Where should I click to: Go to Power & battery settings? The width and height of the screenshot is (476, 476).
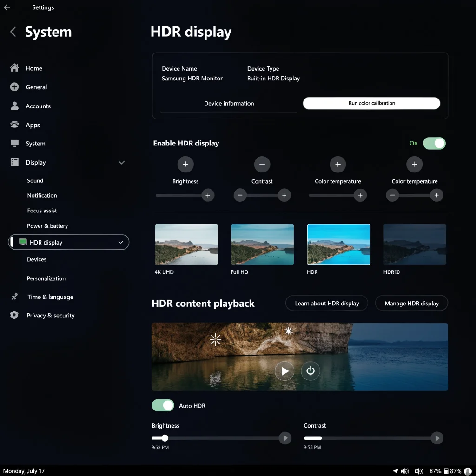tap(47, 225)
